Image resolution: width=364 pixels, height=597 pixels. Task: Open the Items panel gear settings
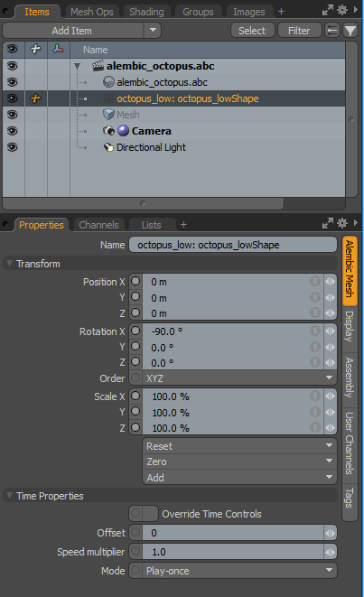[342, 10]
